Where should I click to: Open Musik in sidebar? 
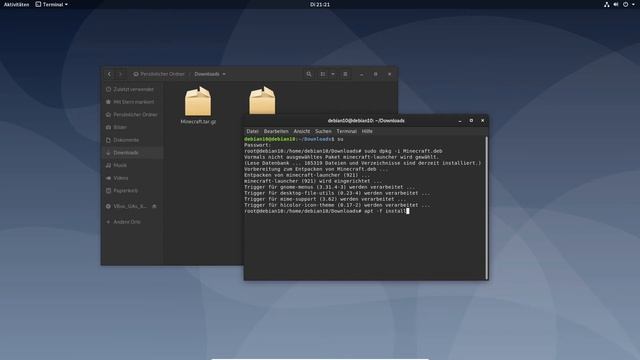133,165
